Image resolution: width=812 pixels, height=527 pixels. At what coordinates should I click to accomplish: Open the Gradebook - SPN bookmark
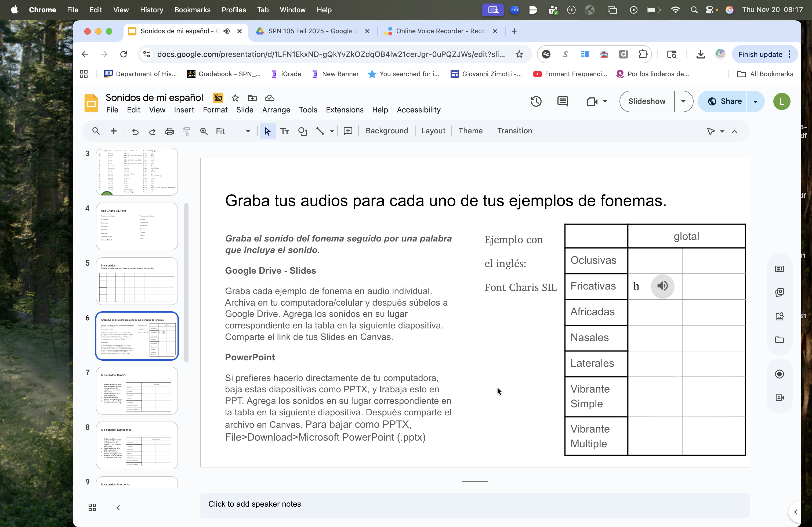[224, 74]
